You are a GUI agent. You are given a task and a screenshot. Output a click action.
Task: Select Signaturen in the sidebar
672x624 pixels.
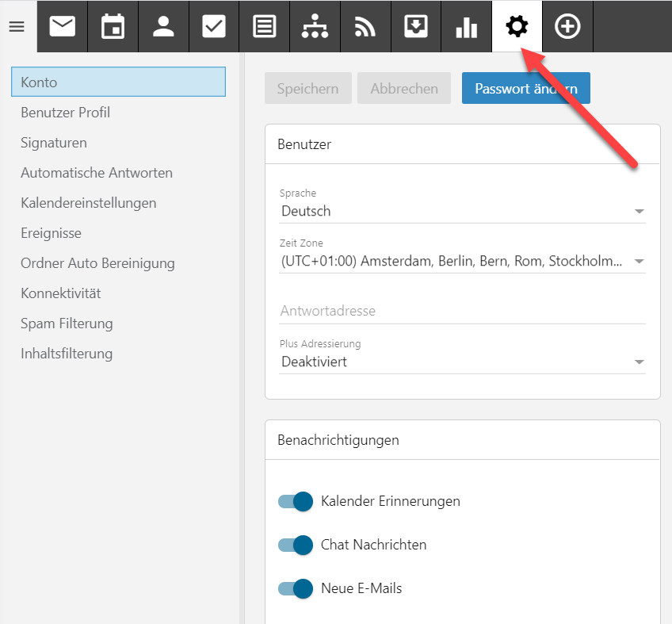pyautogui.click(x=54, y=143)
